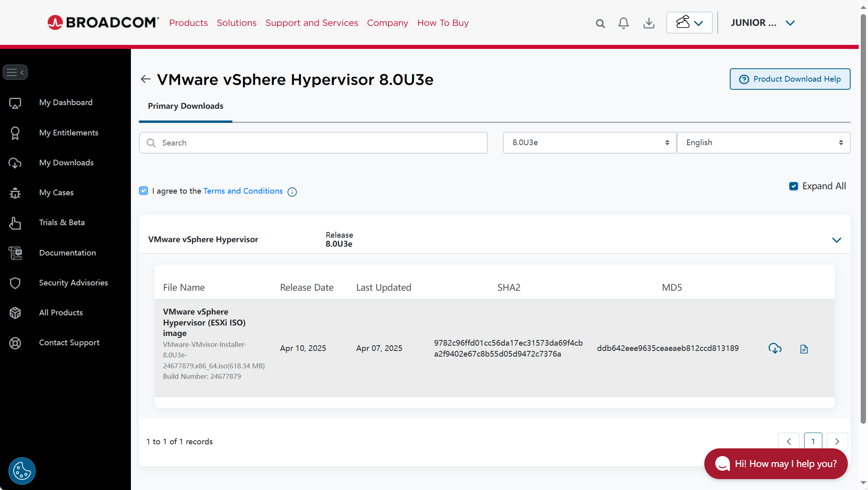Collapse the sidebar with the hamburger toggle
This screenshot has height=490, width=868.
tap(15, 72)
